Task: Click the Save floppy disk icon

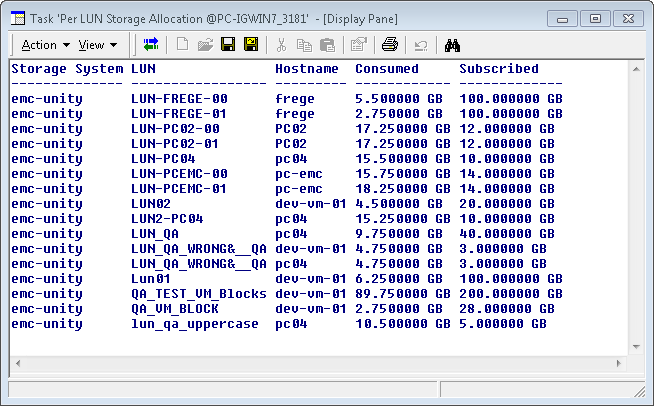Action: (228, 45)
